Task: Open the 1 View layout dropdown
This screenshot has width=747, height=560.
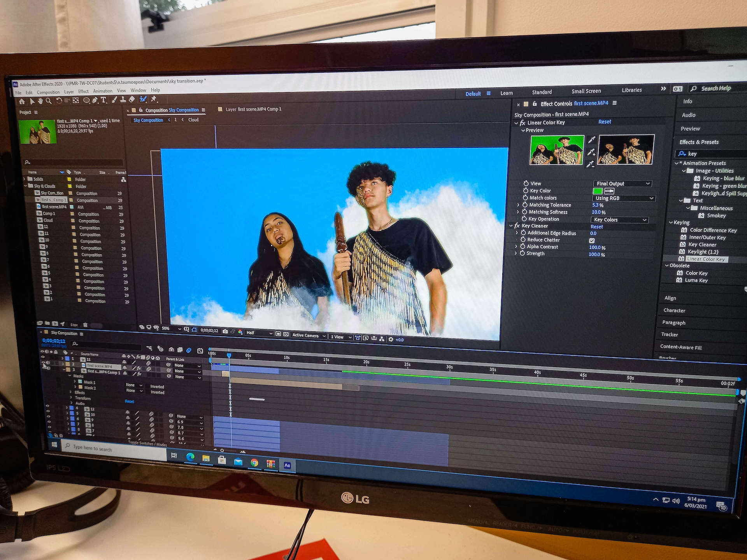Action: (341, 337)
